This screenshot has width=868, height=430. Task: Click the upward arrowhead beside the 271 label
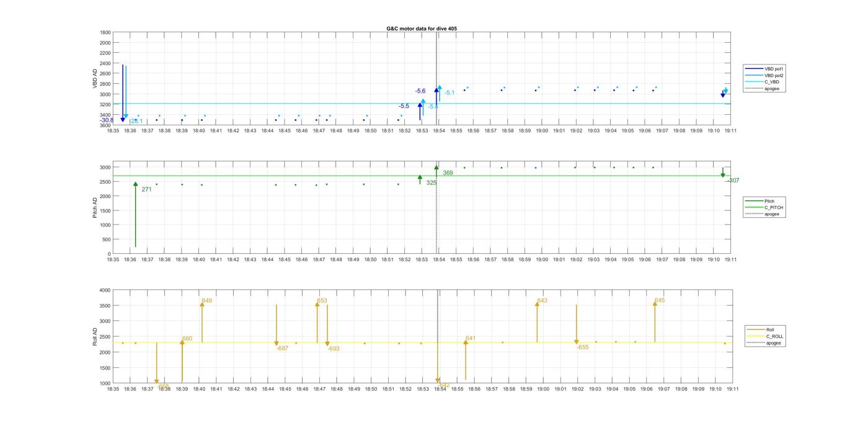tap(136, 184)
